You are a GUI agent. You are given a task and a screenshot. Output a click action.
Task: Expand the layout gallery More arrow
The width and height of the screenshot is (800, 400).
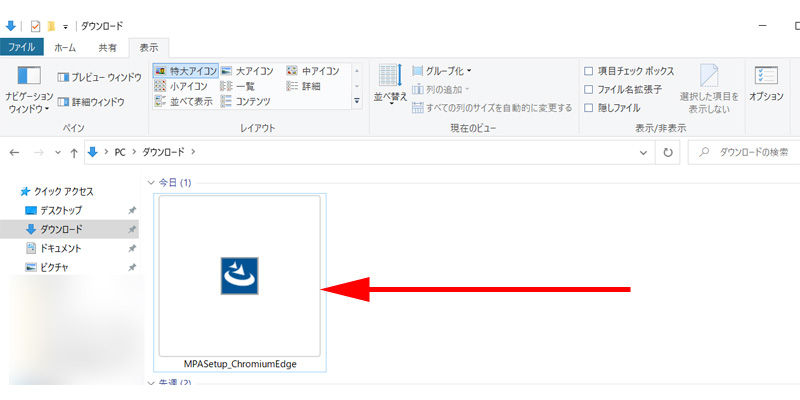357,101
